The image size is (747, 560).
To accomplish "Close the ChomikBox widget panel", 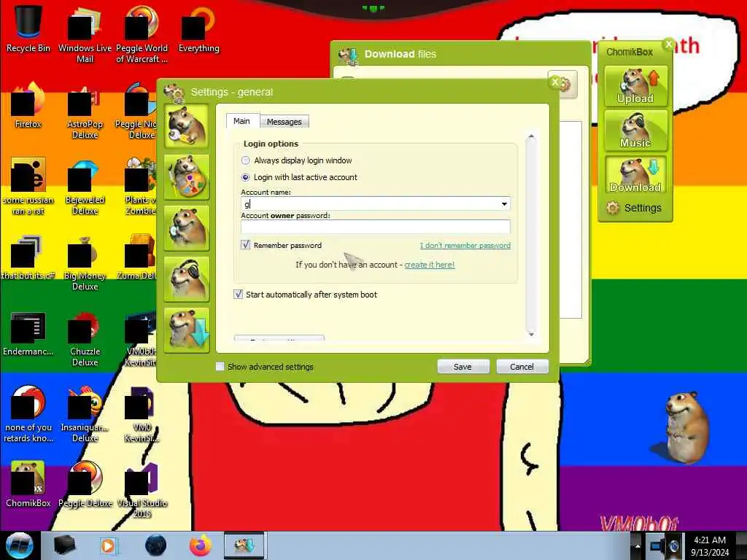I will (x=668, y=44).
